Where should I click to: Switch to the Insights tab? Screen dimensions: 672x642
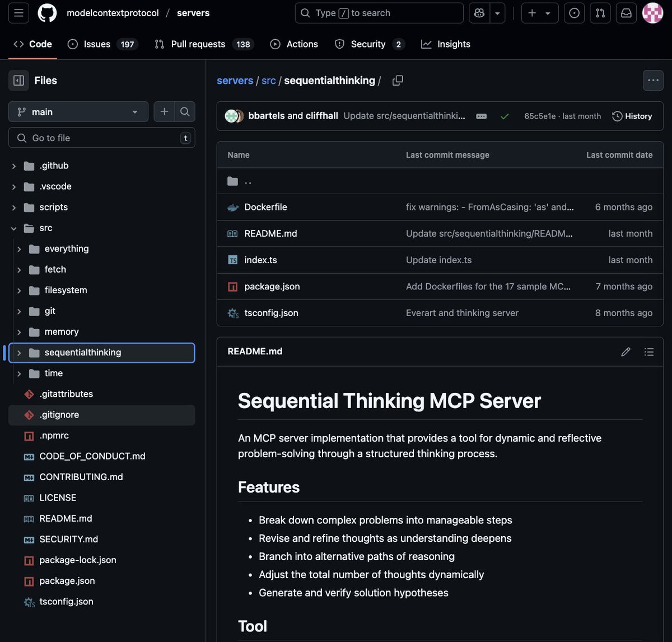pyautogui.click(x=446, y=44)
